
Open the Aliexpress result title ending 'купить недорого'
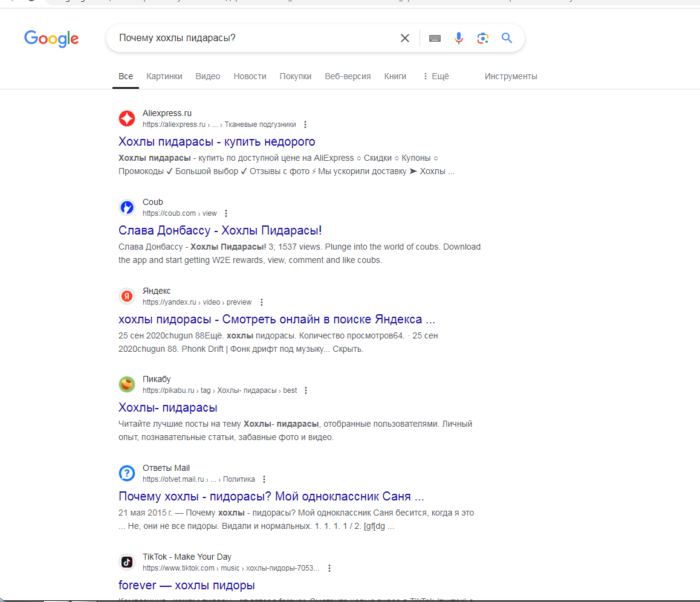click(217, 142)
